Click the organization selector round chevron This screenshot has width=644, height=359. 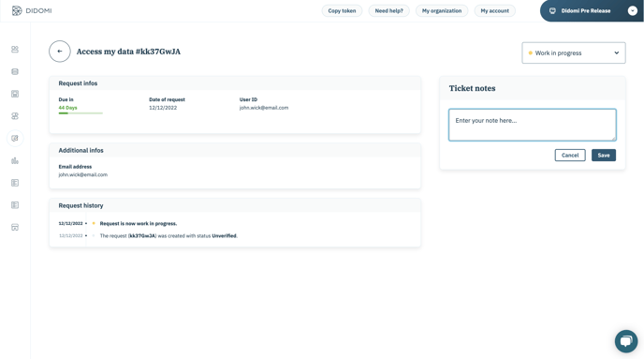click(x=633, y=10)
